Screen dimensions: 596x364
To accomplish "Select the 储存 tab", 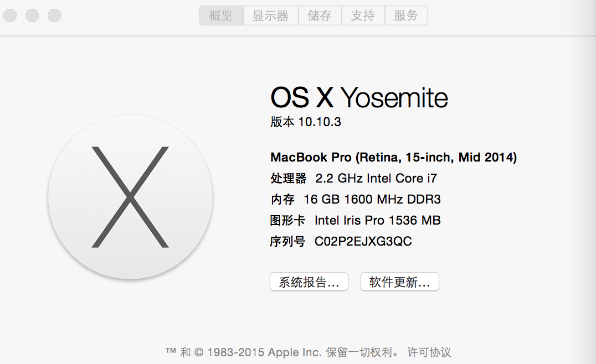I will pos(320,15).
